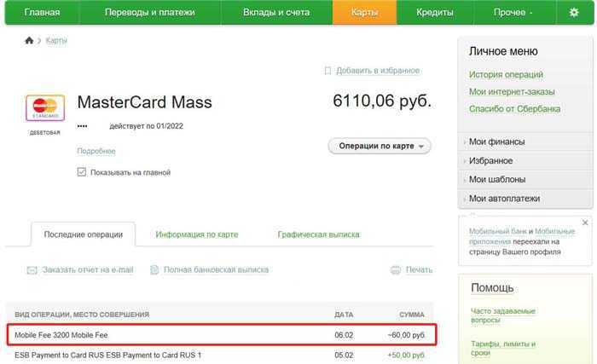Click the -60,00 руб amount

406,335
